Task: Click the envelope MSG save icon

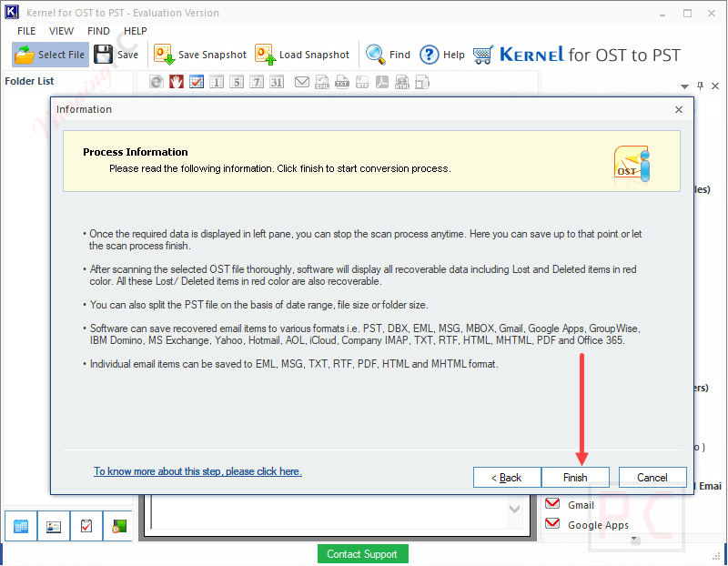Action: pos(302,82)
